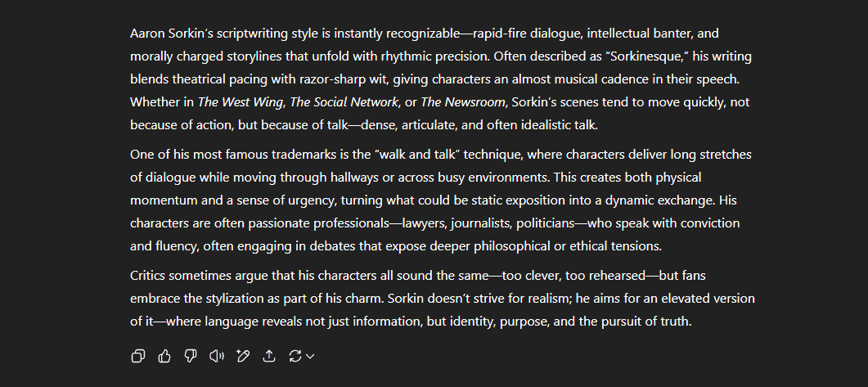Give the response a thumbs down
This screenshot has width=868, height=387.
click(x=191, y=356)
